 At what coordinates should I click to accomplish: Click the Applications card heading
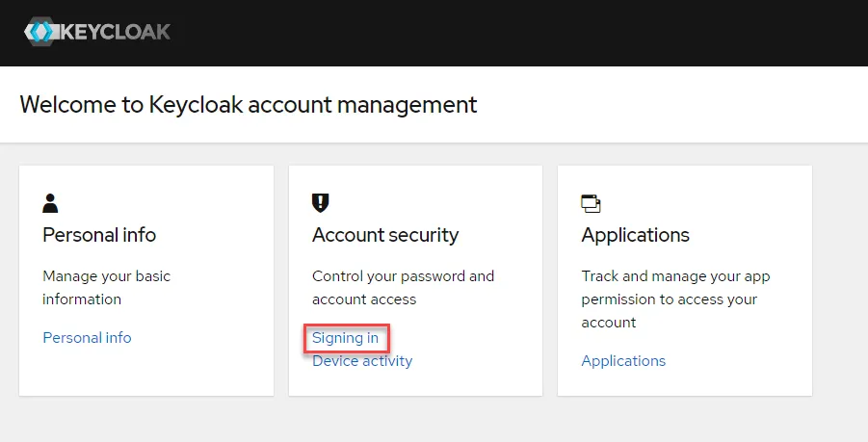[x=635, y=235]
